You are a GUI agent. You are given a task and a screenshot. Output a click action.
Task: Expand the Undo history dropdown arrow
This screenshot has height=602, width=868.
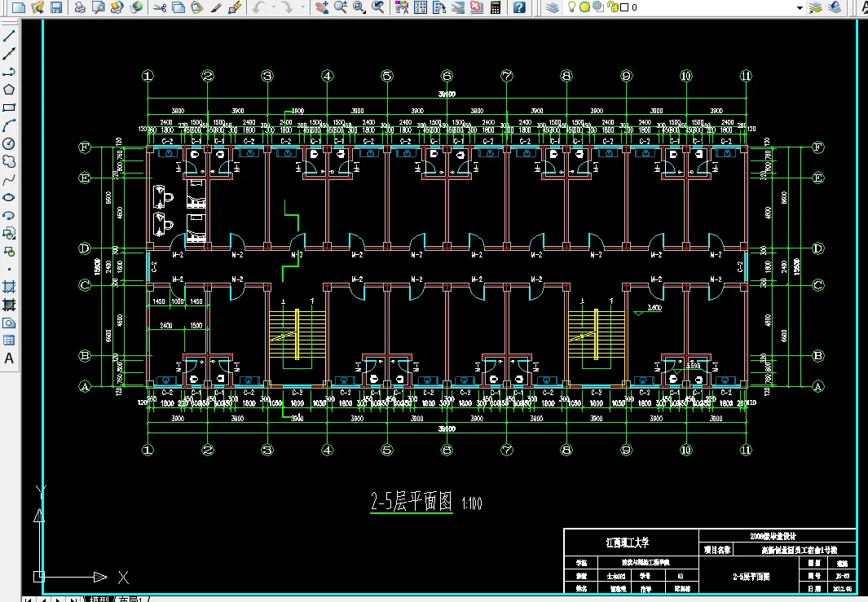(x=274, y=7)
